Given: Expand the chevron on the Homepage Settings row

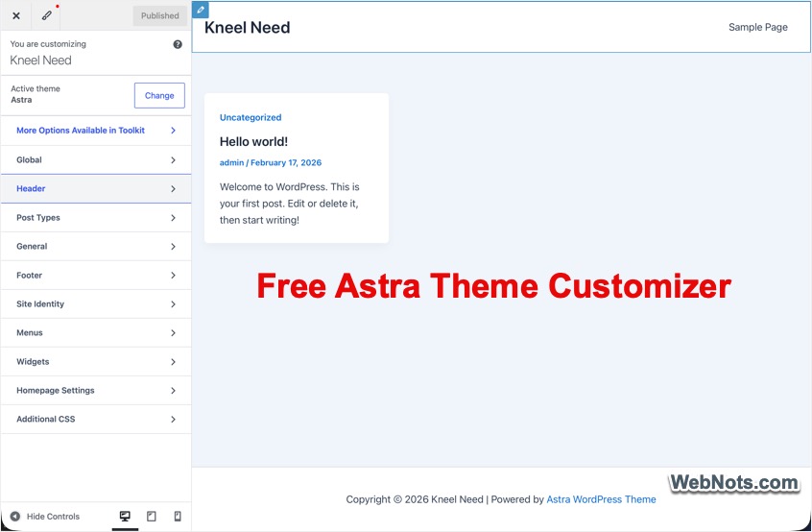Looking at the screenshot, I should point(174,391).
